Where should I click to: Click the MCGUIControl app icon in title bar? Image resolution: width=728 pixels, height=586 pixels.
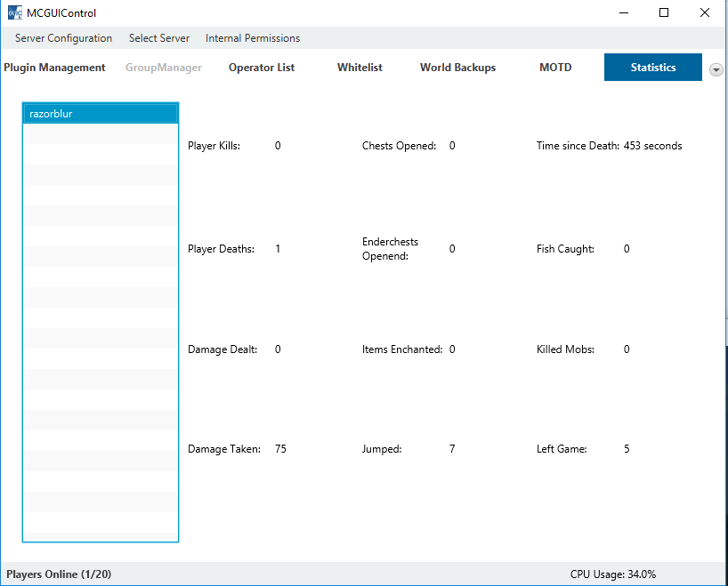tap(14, 12)
